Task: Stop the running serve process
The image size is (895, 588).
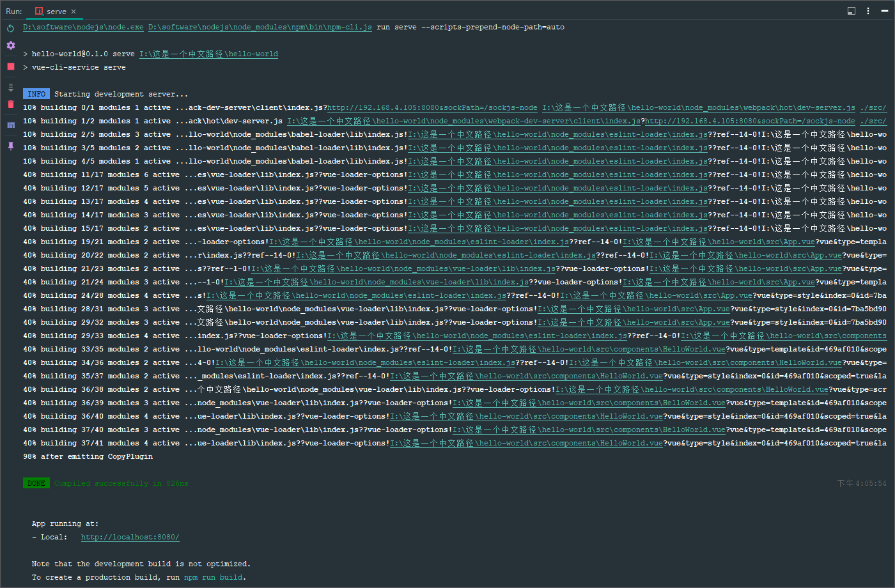Action: click(10, 66)
